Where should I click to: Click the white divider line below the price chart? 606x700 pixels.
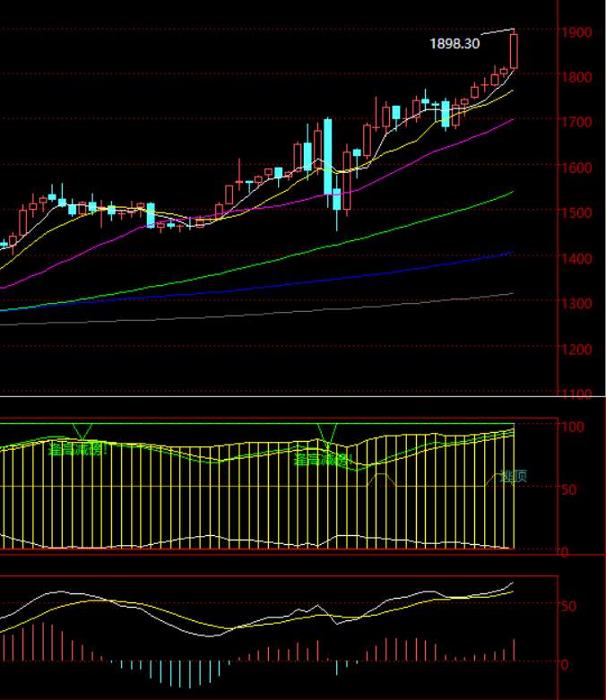[303, 396]
